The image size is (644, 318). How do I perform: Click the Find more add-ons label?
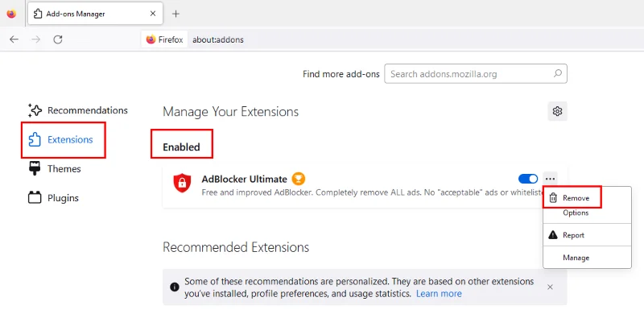tap(341, 74)
